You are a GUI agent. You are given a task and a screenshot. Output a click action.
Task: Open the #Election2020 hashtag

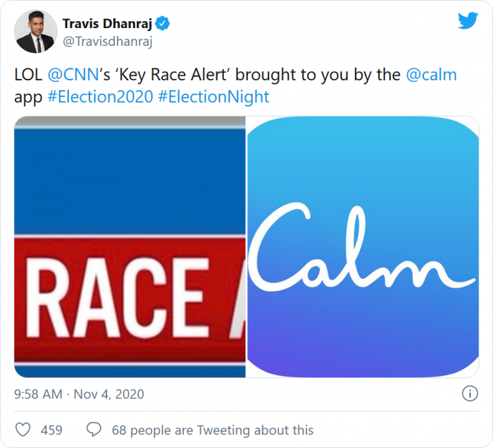click(x=99, y=97)
